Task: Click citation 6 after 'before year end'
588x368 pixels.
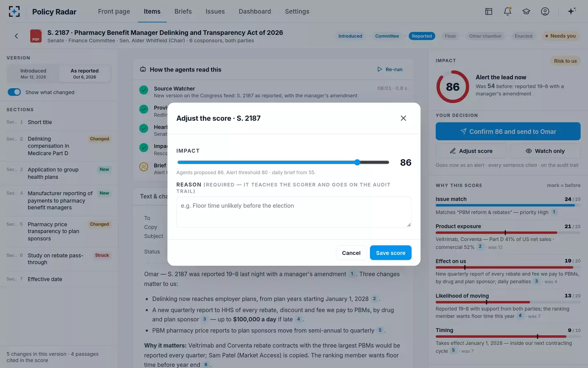Action: tap(206, 365)
